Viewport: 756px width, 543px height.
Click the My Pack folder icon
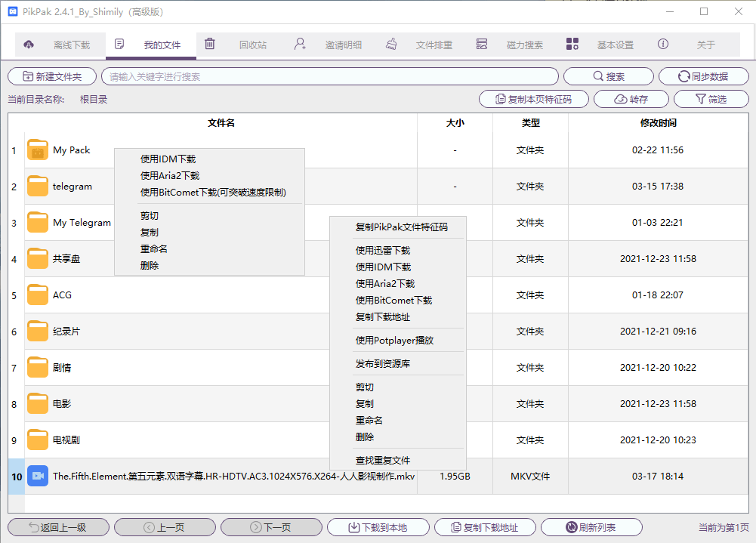coord(38,150)
